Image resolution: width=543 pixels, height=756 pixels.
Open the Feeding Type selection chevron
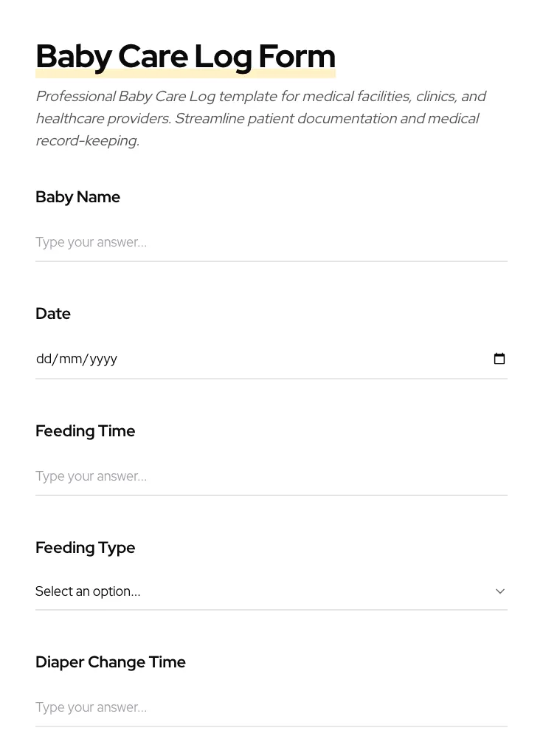click(500, 591)
